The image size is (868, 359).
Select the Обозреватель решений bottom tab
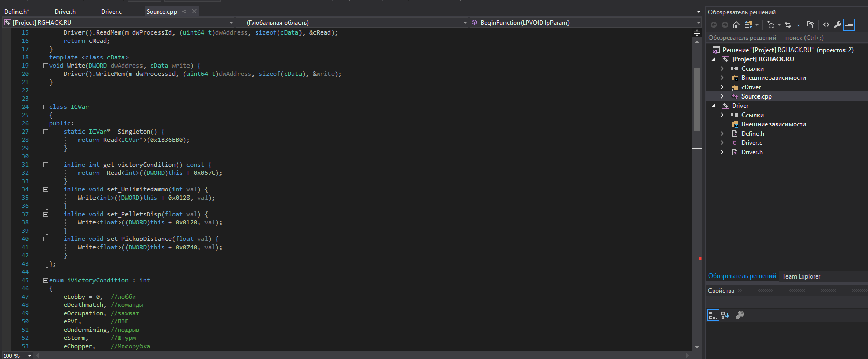click(742, 276)
